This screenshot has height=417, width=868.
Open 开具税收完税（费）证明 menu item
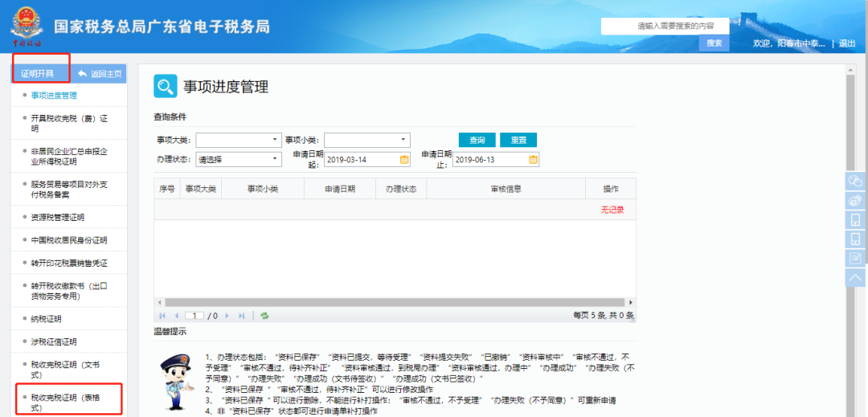click(69, 123)
